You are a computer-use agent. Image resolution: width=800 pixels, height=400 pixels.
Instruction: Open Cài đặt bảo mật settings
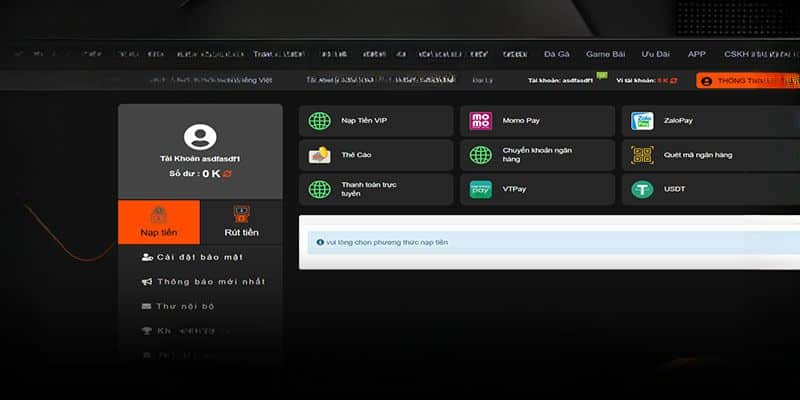[200, 258]
